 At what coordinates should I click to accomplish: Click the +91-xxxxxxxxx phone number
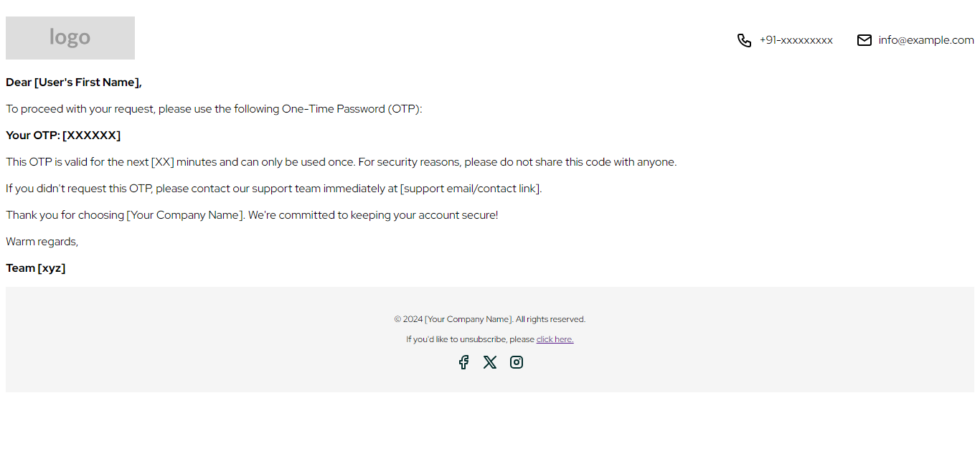click(x=796, y=40)
